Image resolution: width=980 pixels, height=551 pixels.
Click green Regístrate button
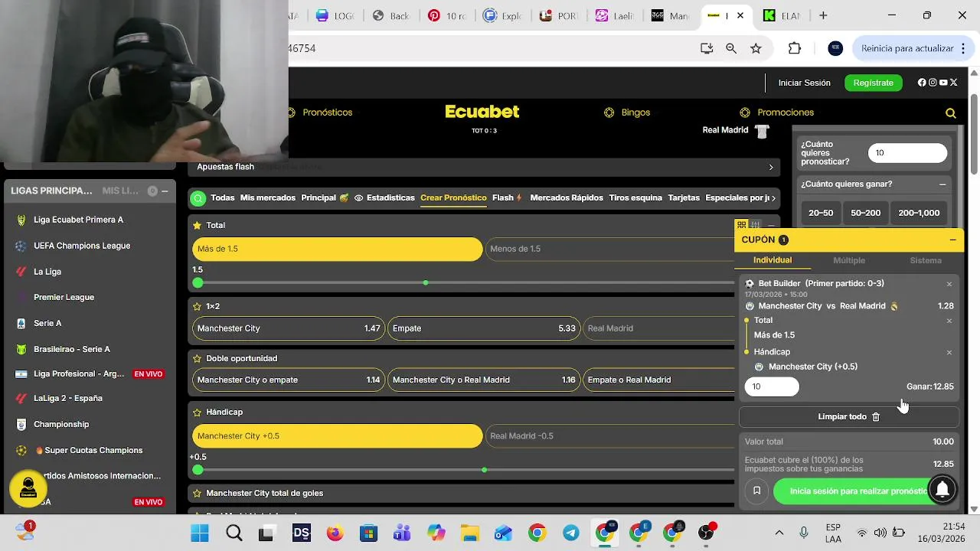[874, 83]
